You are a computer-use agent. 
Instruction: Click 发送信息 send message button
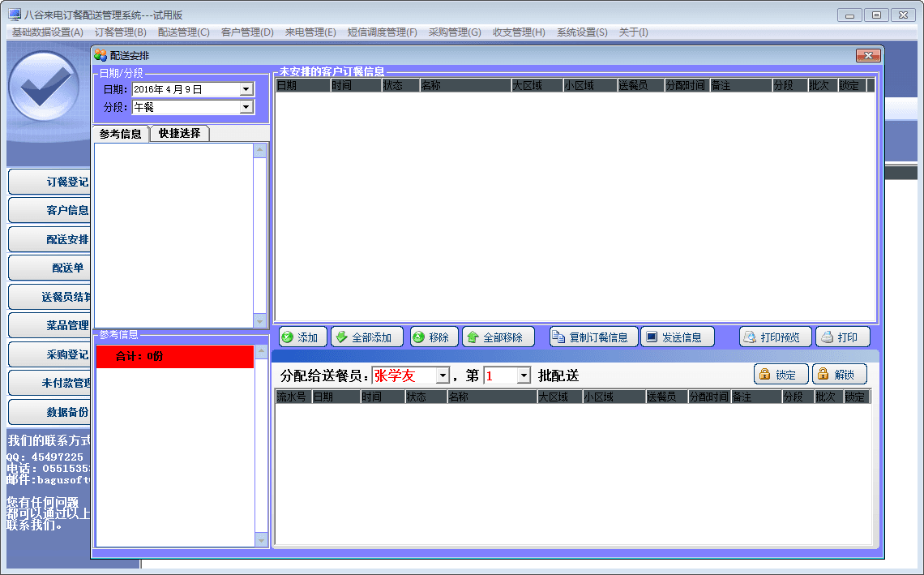click(677, 337)
